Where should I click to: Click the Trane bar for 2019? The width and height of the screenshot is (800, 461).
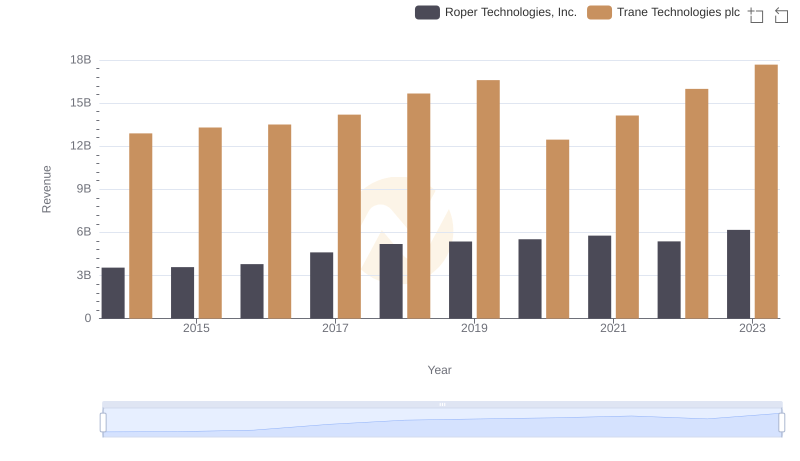tap(488, 199)
